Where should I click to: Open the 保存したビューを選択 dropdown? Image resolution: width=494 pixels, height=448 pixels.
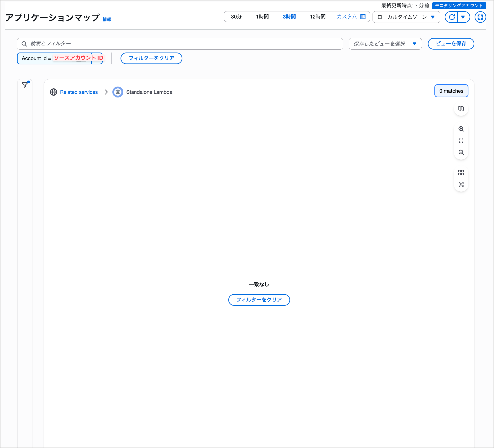click(x=385, y=44)
